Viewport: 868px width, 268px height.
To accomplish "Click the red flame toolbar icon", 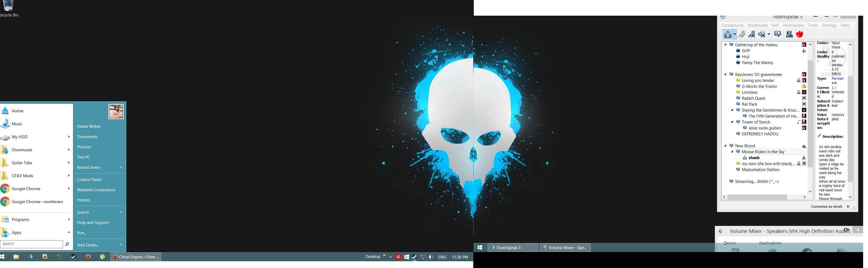I will pyautogui.click(x=800, y=34).
